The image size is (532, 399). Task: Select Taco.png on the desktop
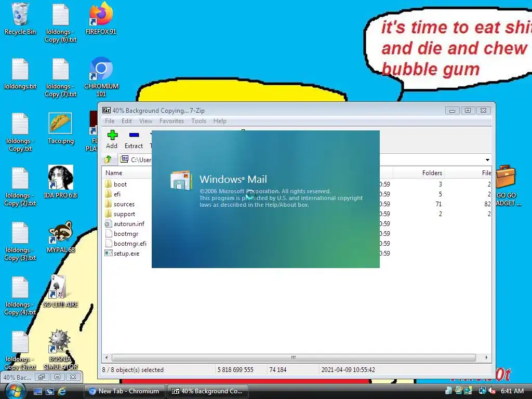point(60,128)
